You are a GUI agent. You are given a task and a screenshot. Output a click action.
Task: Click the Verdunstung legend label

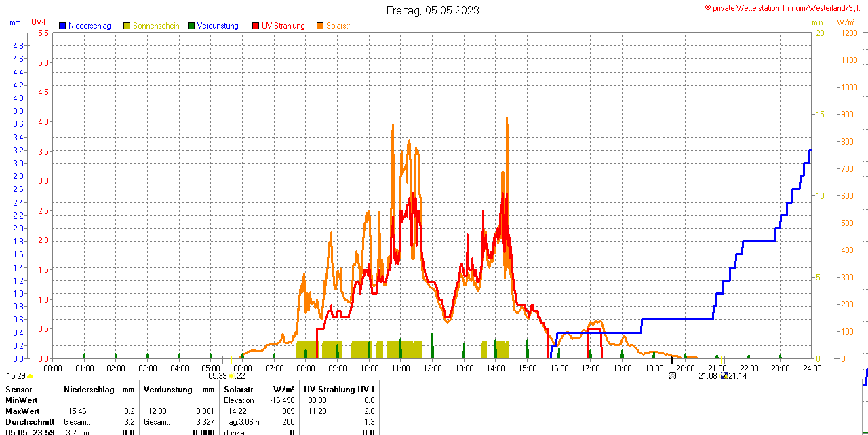218,26
